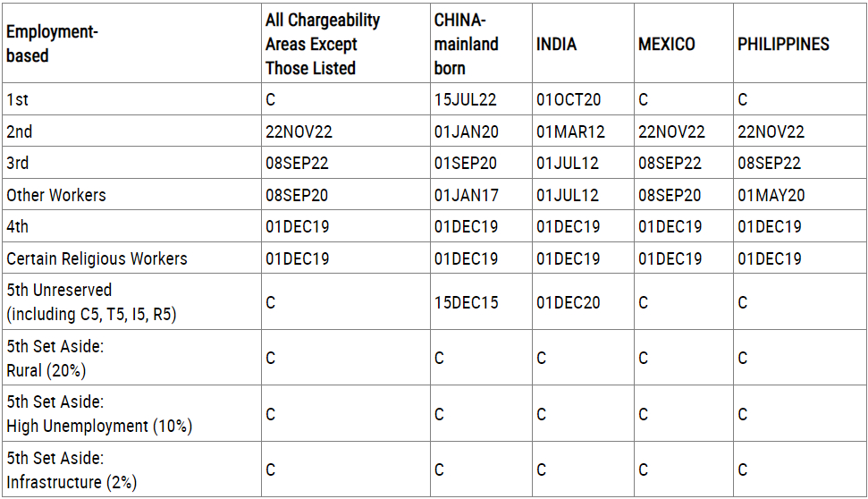Click the MEXICO column header
The height and width of the screenshot is (499, 868).
[667, 45]
